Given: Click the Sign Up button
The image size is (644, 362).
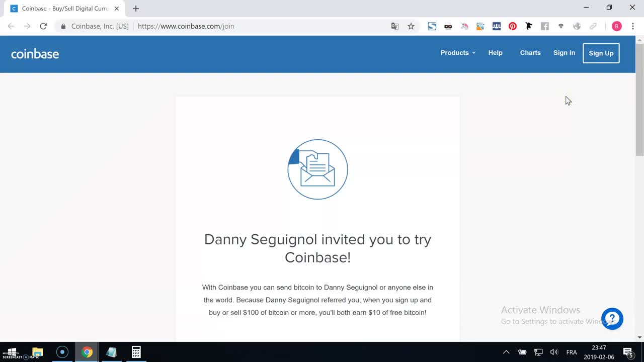Looking at the screenshot, I should tap(601, 53).
